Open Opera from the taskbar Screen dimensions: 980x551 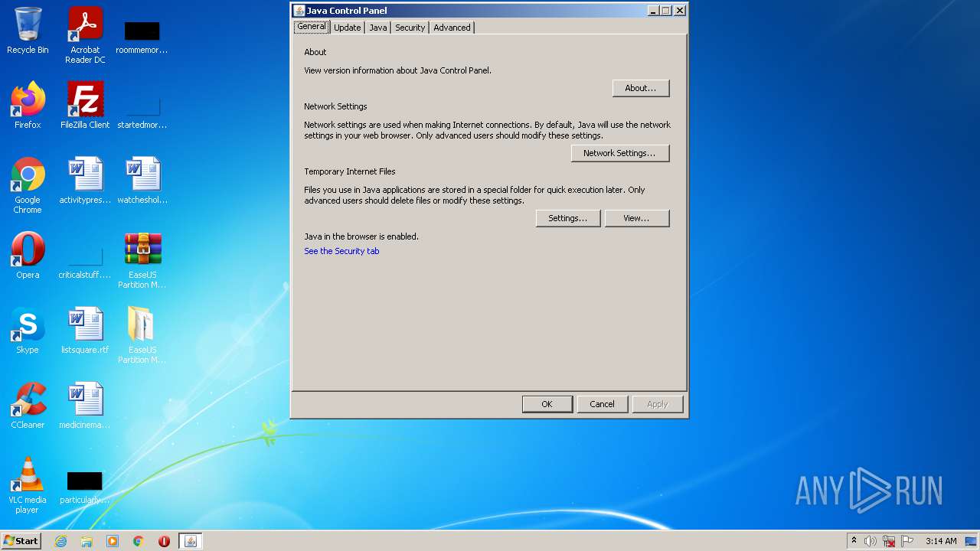point(164,541)
